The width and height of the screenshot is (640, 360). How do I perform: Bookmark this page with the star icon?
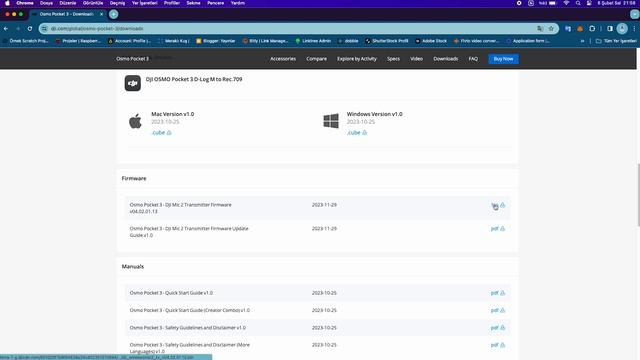[551, 29]
